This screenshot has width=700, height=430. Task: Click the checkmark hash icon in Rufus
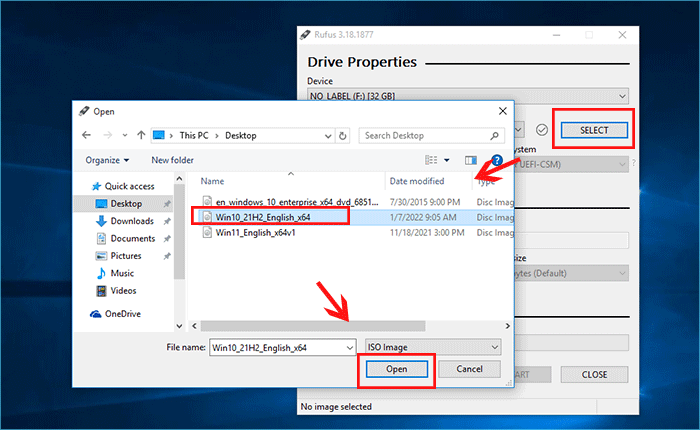tap(542, 130)
